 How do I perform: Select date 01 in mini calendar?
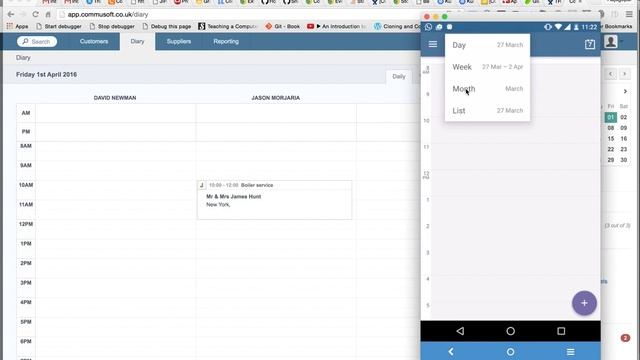click(611, 117)
